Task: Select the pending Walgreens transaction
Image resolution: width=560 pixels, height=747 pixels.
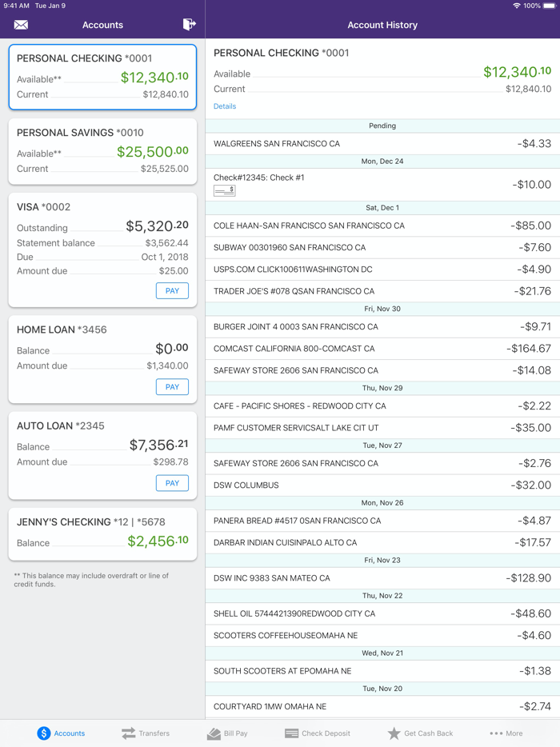Action: coord(382,143)
